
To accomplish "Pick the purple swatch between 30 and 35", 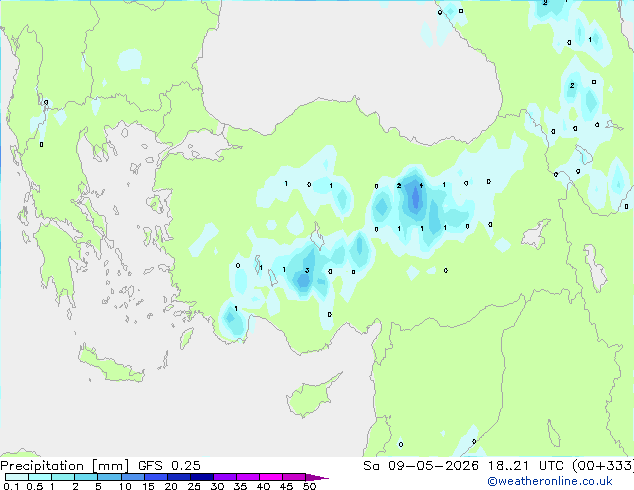I will click(x=224, y=477).
